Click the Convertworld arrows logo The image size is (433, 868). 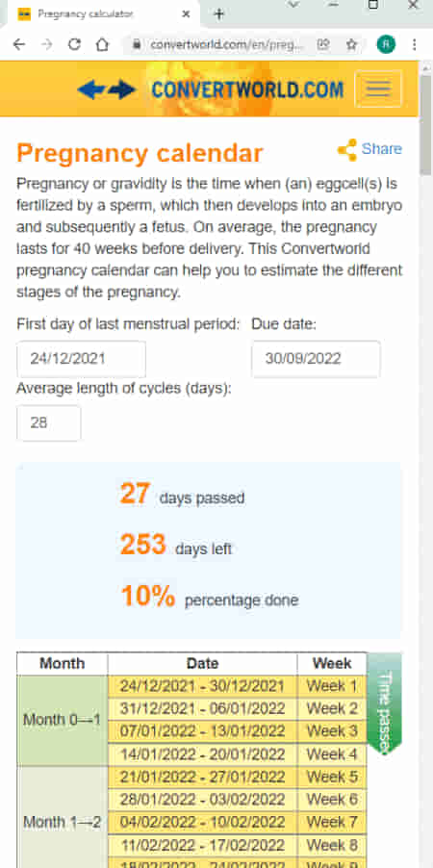pyautogui.click(x=106, y=89)
